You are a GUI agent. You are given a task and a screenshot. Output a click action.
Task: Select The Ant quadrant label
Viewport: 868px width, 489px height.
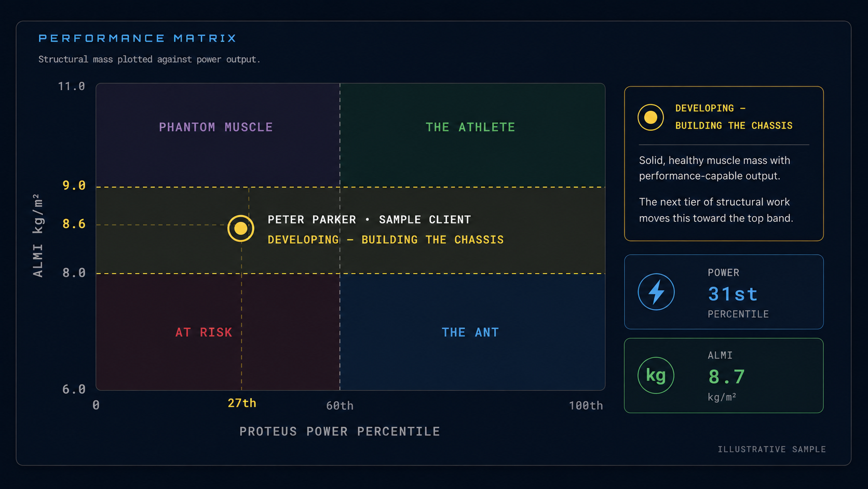(470, 333)
